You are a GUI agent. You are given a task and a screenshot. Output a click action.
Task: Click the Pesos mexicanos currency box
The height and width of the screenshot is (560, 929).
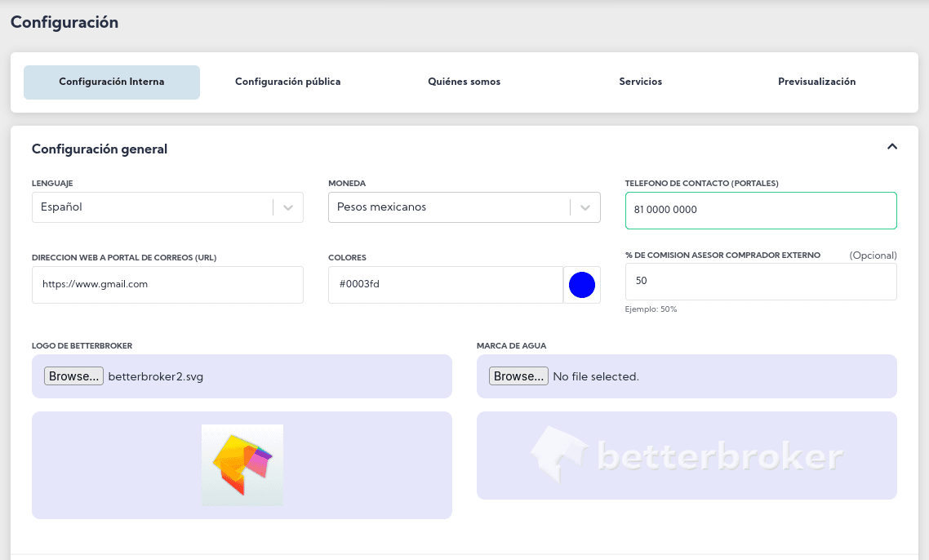(x=448, y=207)
